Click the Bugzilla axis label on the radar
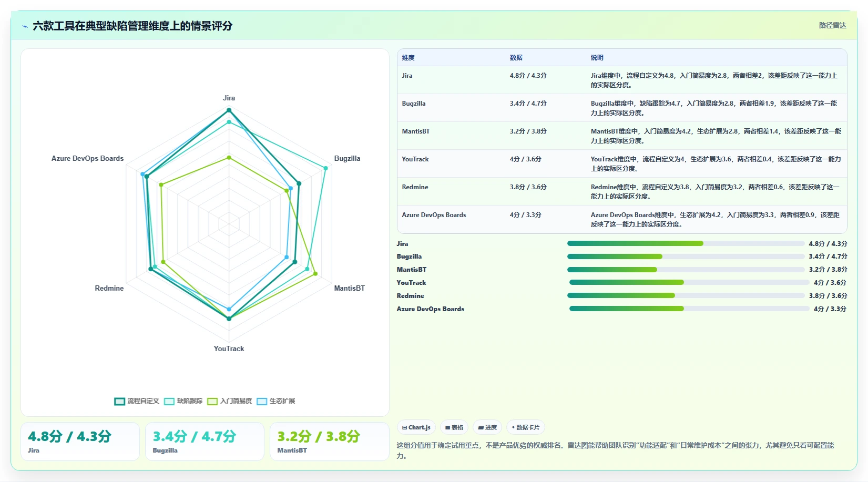 [x=348, y=159]
